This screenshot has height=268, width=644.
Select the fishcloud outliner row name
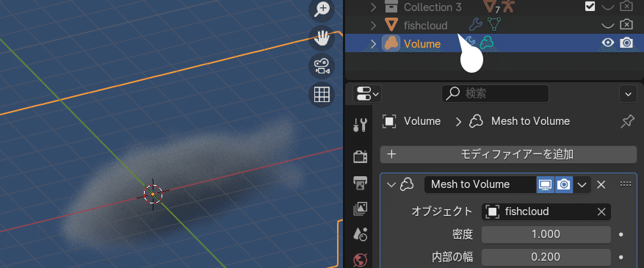[425, 26]
